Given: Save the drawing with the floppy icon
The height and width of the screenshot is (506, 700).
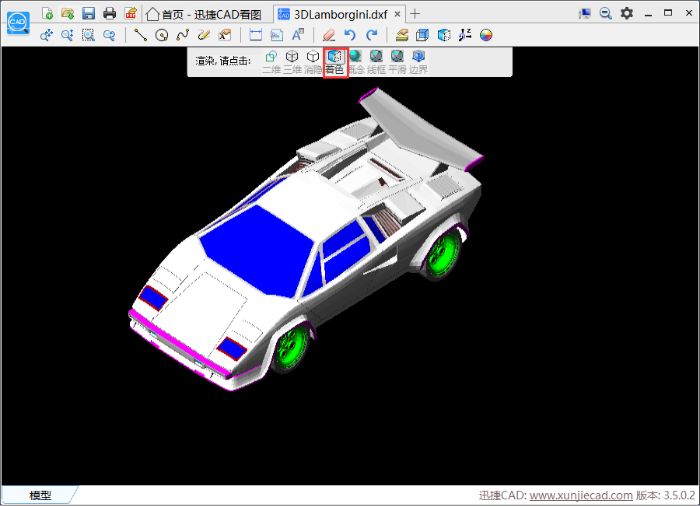Looking at the screenshot, I should [88, 13].
